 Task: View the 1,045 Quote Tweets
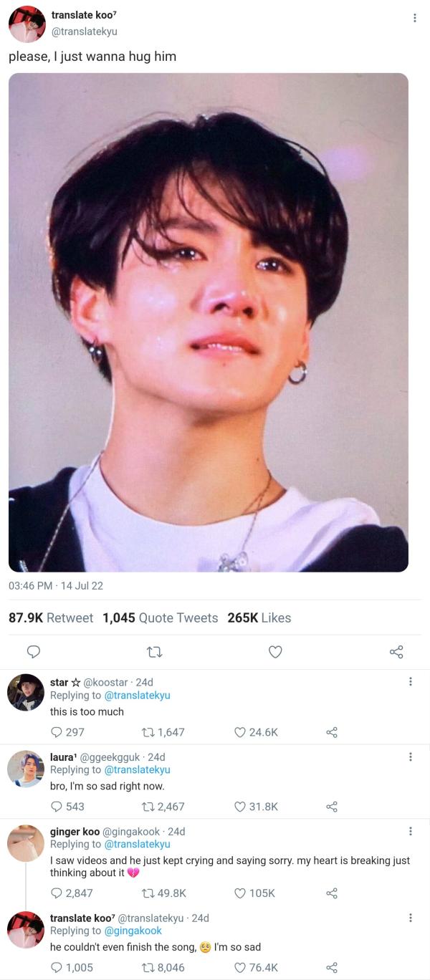(x=161, y=618)
